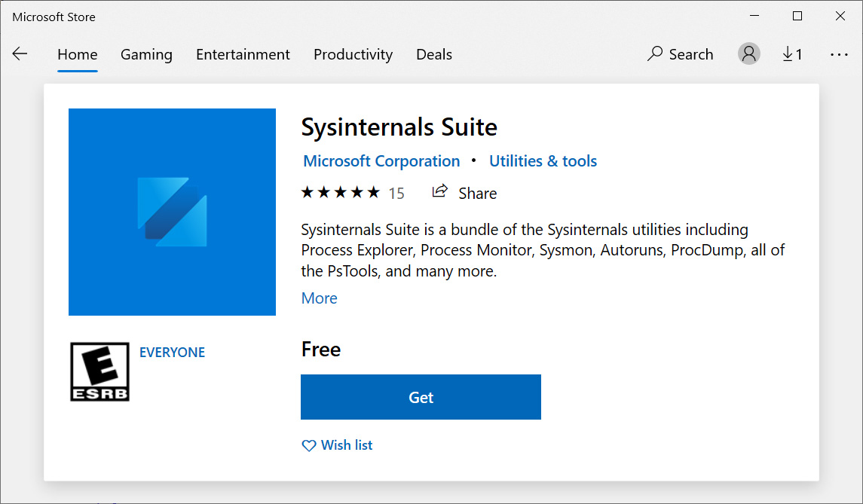Switch to the Home tab
Screen dimensions: 863x504
(78, 54)
